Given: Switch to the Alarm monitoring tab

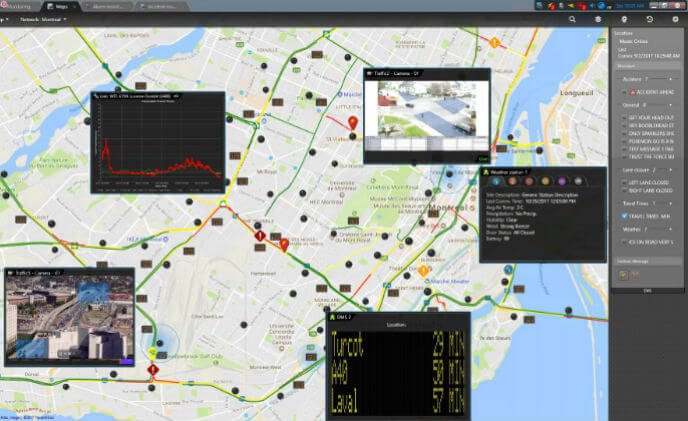Looking at the screenshot, I should pyautogui.click(x=107, y=6).
